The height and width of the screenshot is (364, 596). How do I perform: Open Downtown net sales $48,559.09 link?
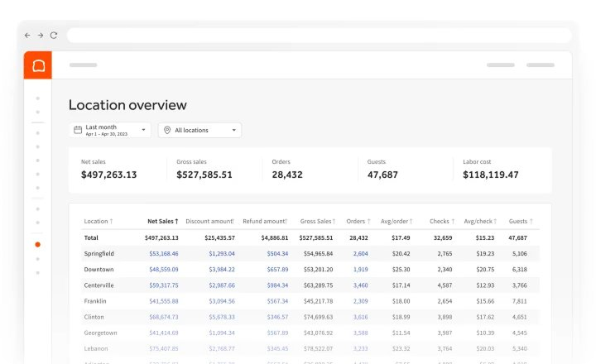point(163,270)
